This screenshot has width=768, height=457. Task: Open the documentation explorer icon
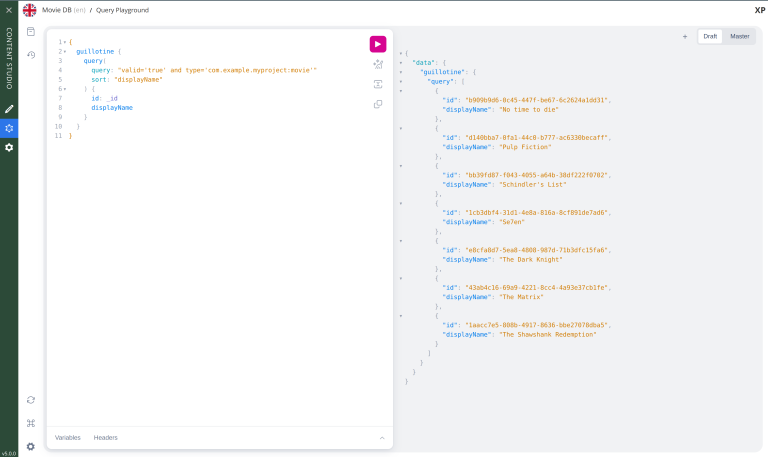pos(31,31)
